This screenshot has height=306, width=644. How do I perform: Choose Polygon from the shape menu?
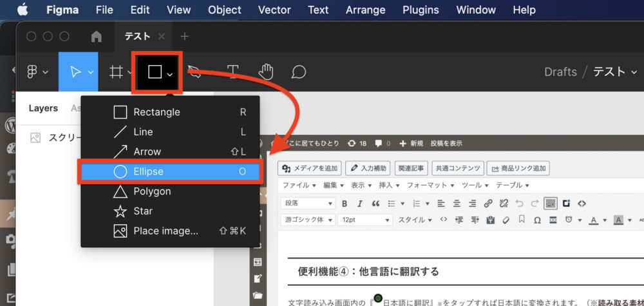coord(171,191)
